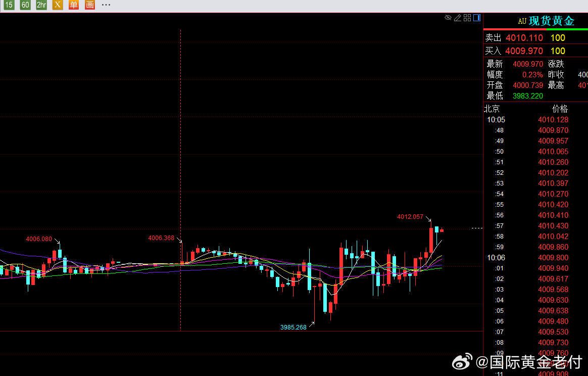Click the 涨跌 label
The height and width of the screenshot is (376, 588).
(x=556, y=64)
